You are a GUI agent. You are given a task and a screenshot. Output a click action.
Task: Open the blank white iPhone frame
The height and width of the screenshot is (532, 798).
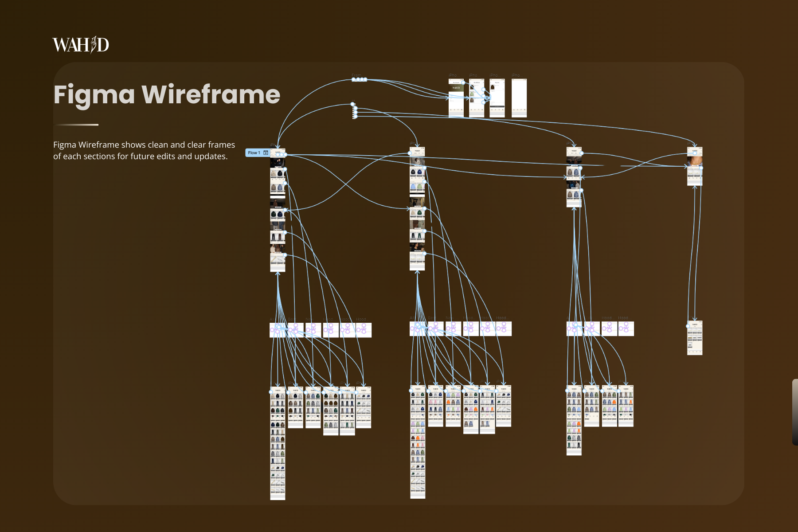[x=519, y=98]
